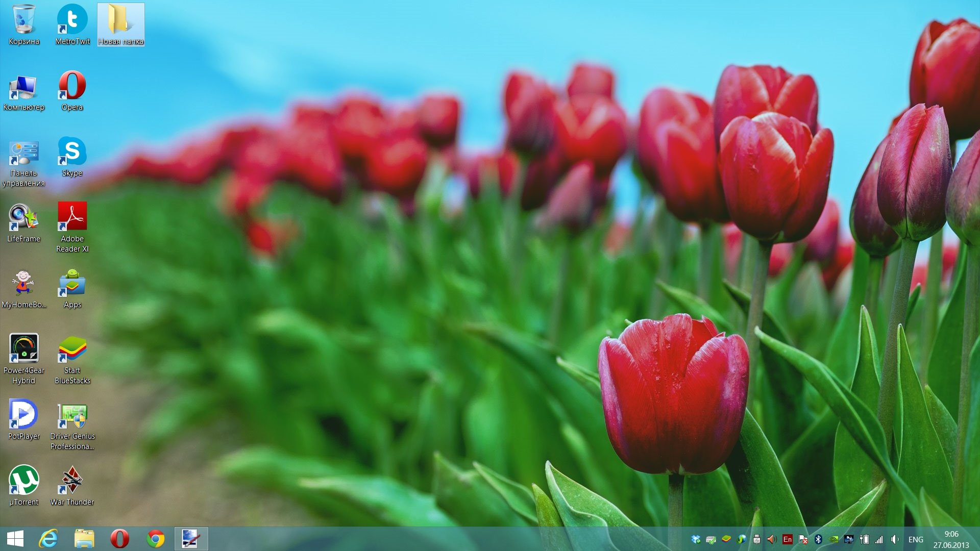This screenshot has width=980, height=551.
Task: Launch Google Chrome from taskbar
Action: click(155, 539)
